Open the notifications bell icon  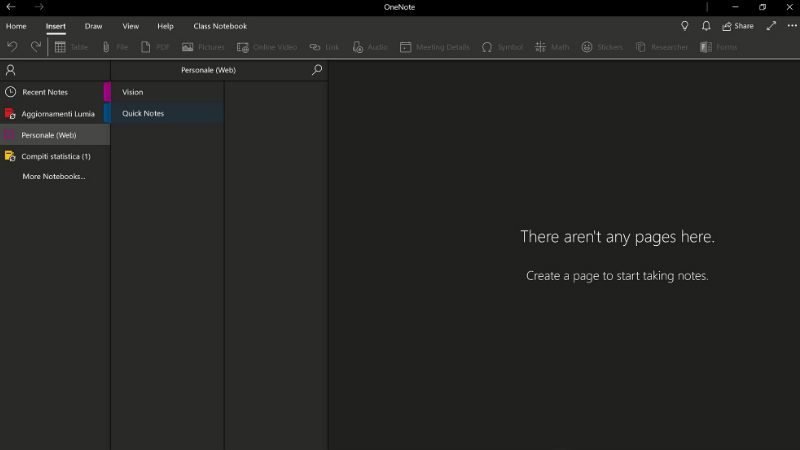click(x=707, y=26)
